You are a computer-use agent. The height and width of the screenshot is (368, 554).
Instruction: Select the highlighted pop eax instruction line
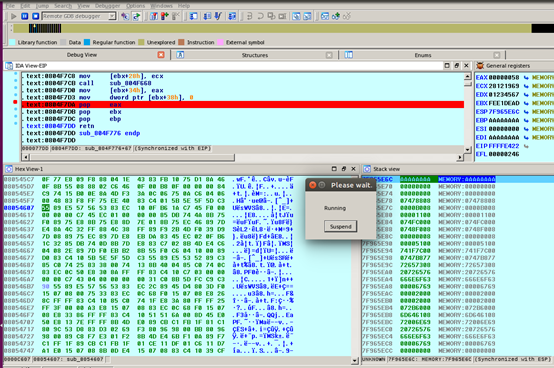tap(243, 105)
